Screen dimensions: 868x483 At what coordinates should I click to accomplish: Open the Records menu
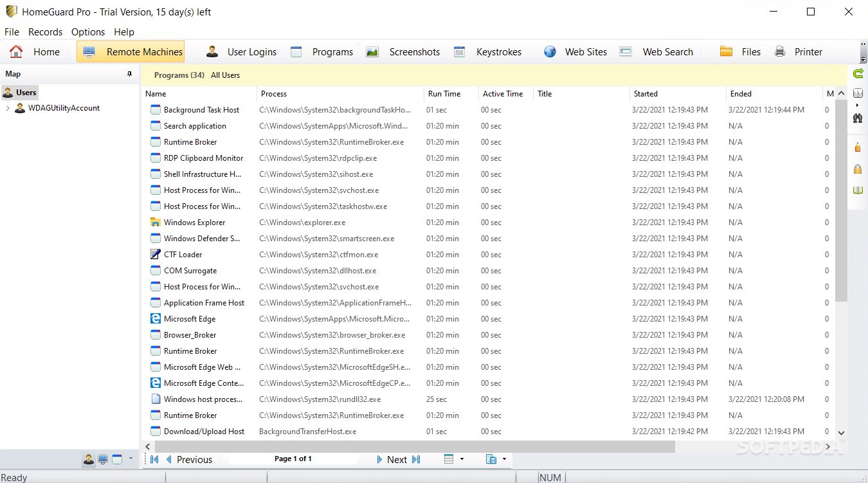(x=45, y=32)
